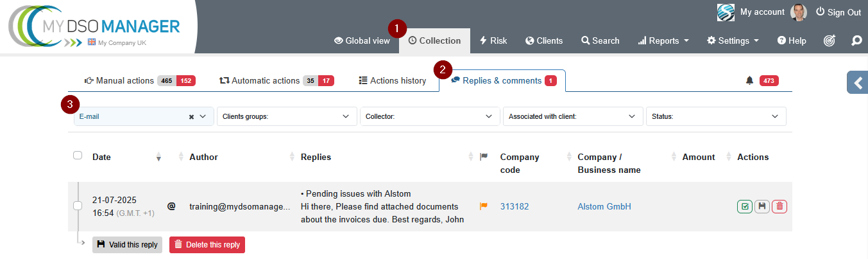Expand the Status filter dropdown
The image size is (868, 259).
click(x=715, y=116)
